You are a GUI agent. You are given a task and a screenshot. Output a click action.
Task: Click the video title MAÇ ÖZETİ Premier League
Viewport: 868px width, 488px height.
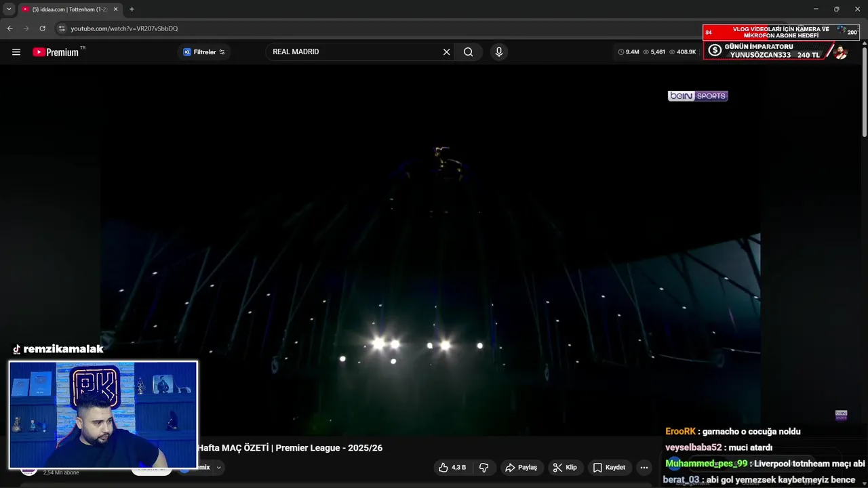pos(290,448)
